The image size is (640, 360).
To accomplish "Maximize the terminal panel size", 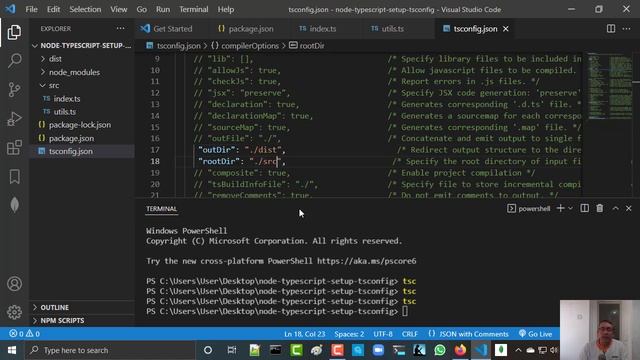I will pyautogui.click(x=616, y=208).
